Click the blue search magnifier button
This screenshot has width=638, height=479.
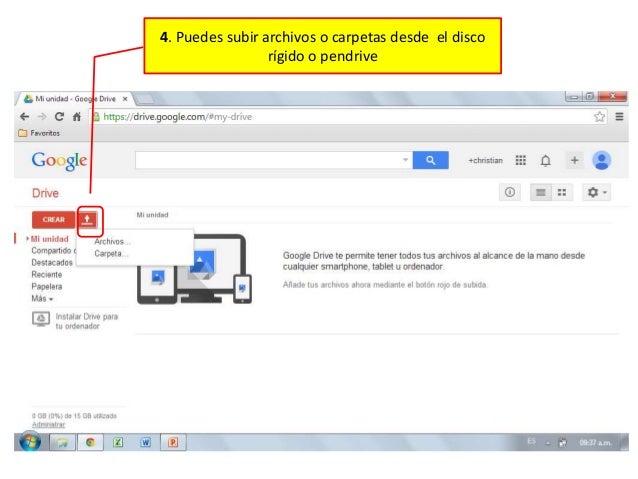(430, 160)
